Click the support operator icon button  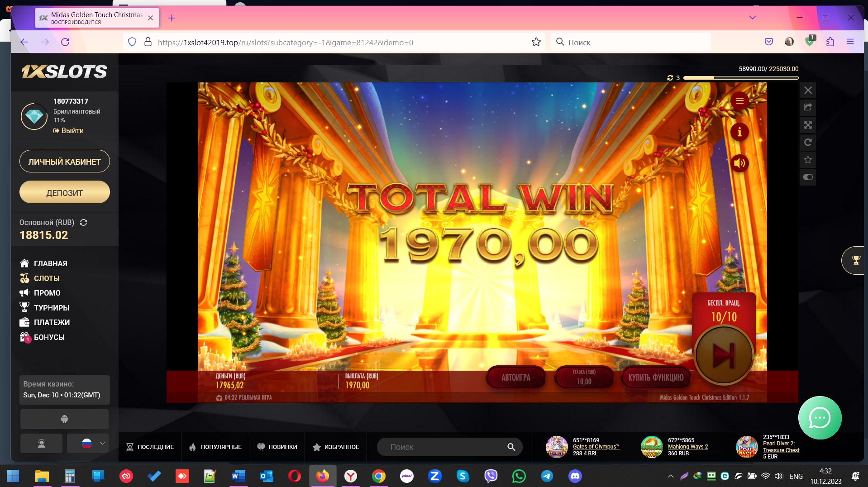point(41,444)
